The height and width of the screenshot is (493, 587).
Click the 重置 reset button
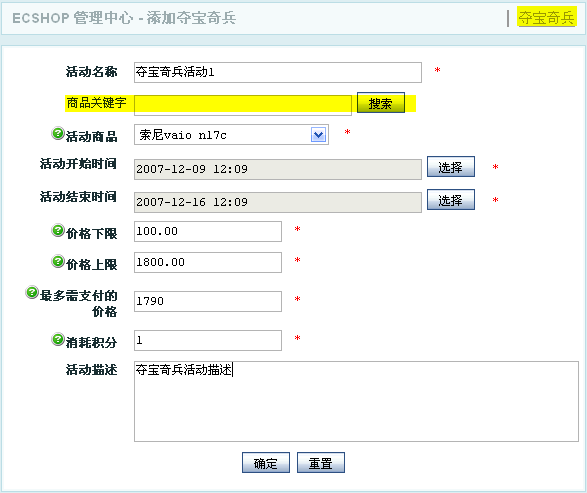coord(321,463)
